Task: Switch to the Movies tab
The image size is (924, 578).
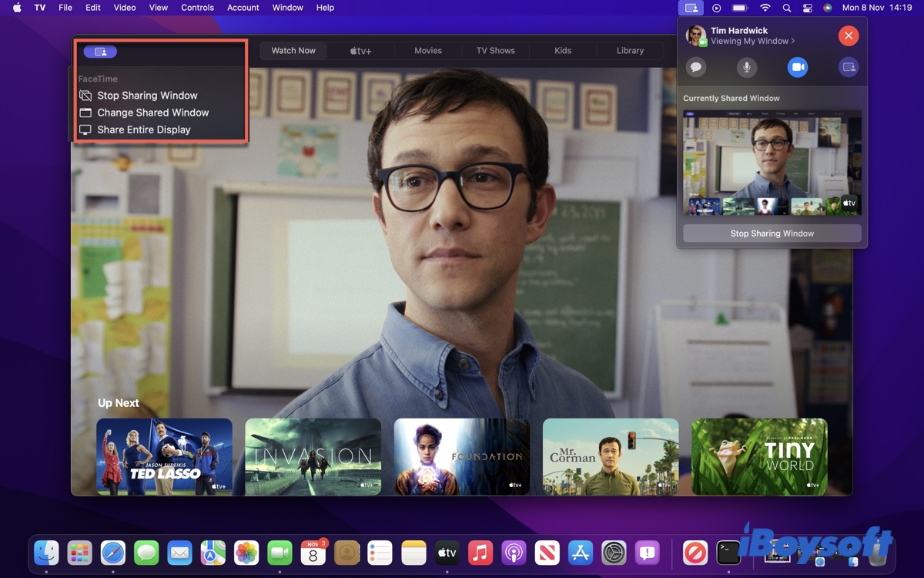Action: (x=428, y=51)
